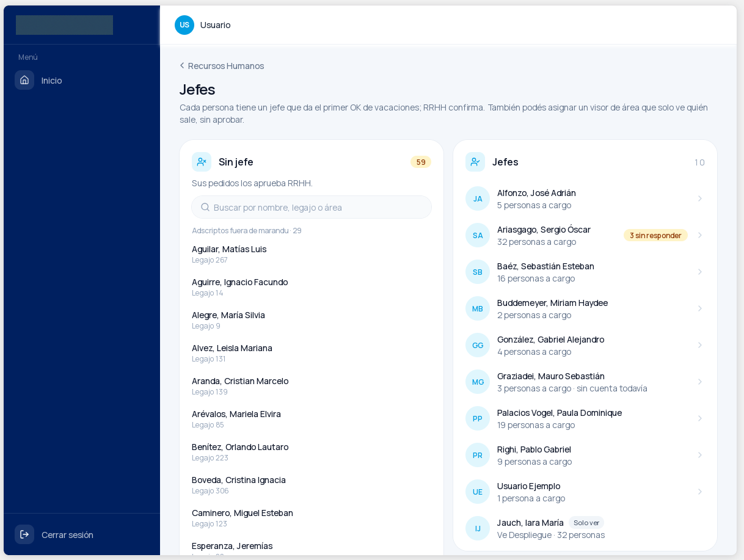The height and width of the screenshot is (560, 744).
Task: Click the PR avatar for Righi
Action: (478, 455)
